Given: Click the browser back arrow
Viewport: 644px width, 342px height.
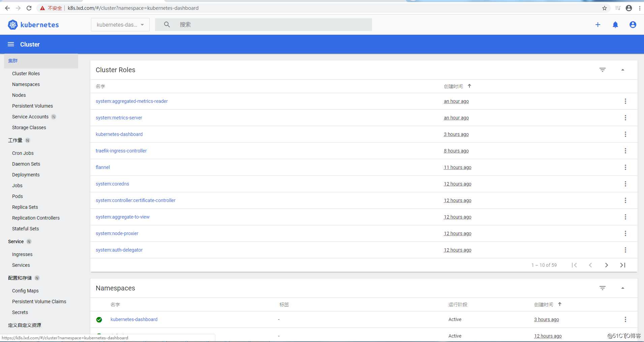Looking at the screenshot, I should click(7, 8).
